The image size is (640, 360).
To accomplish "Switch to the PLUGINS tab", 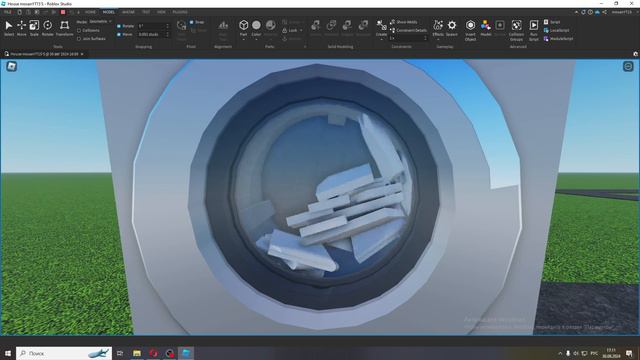I will [x=180, y=12].
